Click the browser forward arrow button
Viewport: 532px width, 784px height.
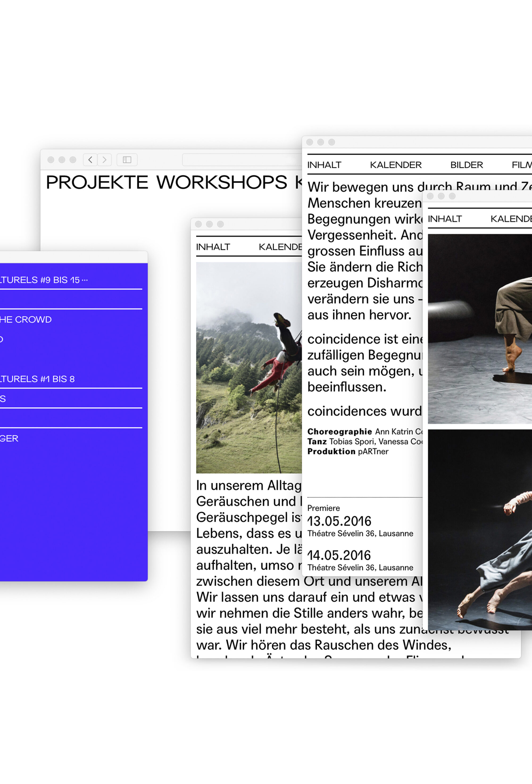pos(105,160)
